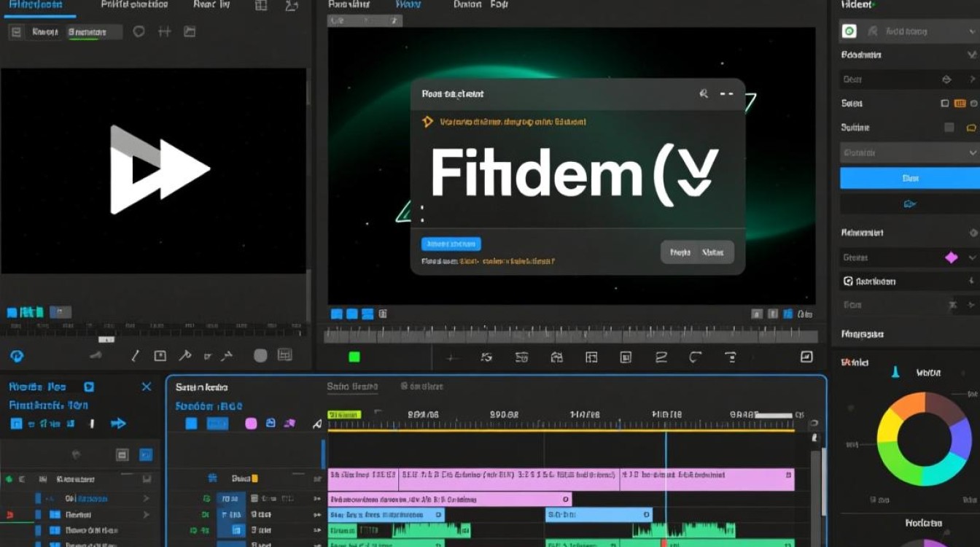Viewport: 980px width, 547px height.
Task: Toggle the checkbox icon in right panel lower section
Action: (848, 281)
